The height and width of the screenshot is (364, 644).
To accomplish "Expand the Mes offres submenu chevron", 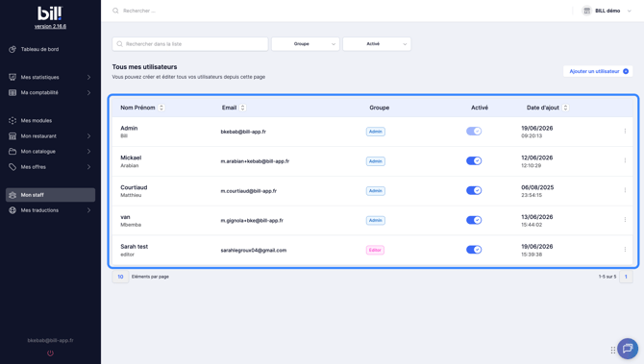I will [x=88, y=167].
